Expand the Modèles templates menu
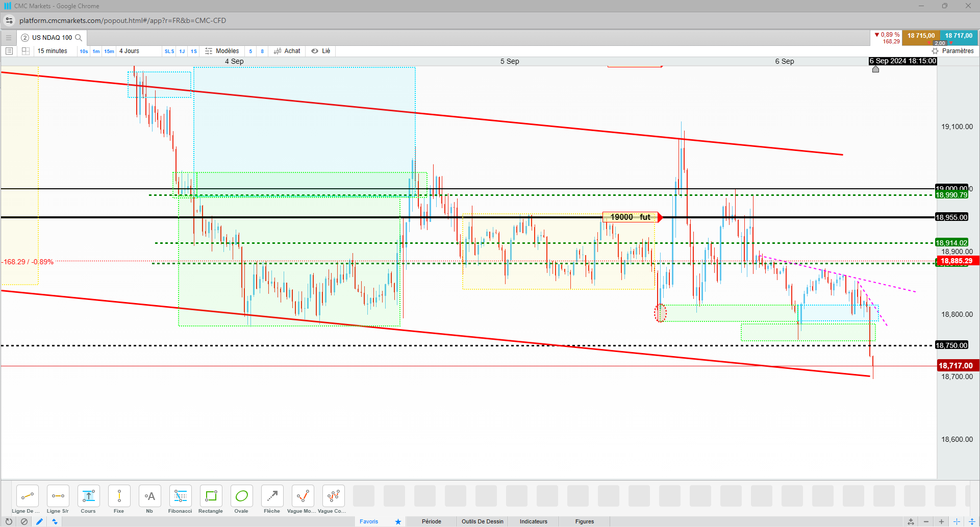This screenshot has height=527, width=980. 222,51
